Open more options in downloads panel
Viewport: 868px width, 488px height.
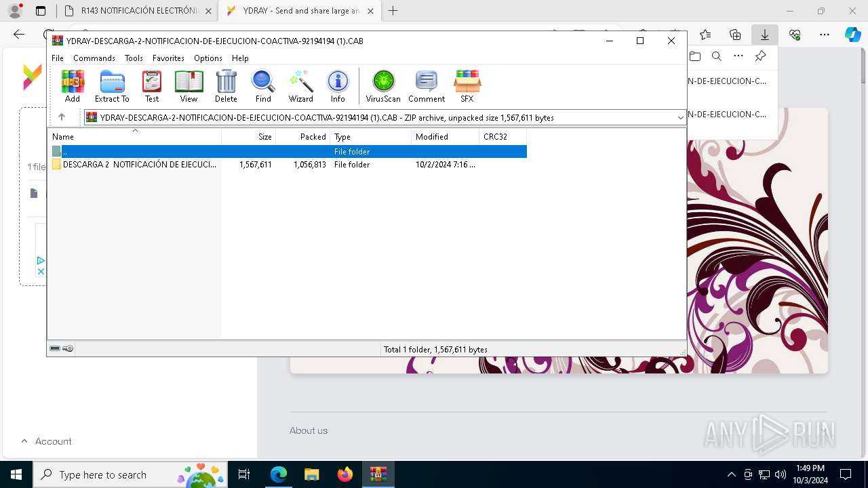pos(738,56)
